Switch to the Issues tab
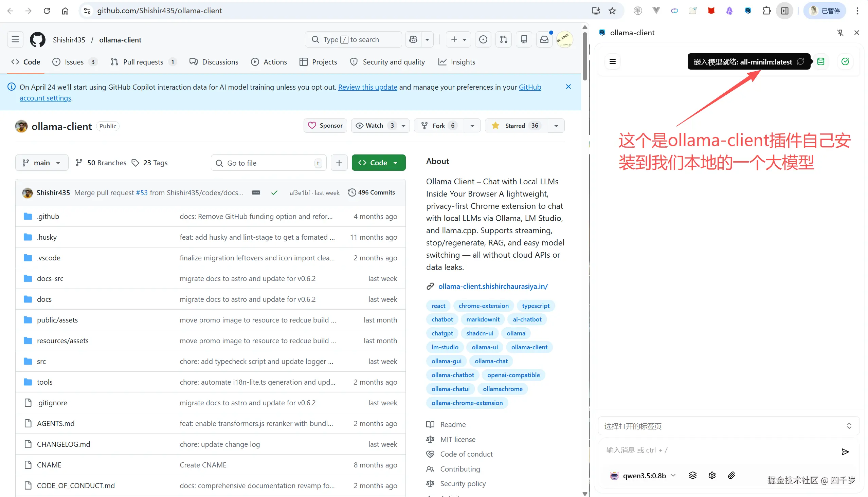The height and width of the screenshot is (497, 868). (x=74, y=62)
